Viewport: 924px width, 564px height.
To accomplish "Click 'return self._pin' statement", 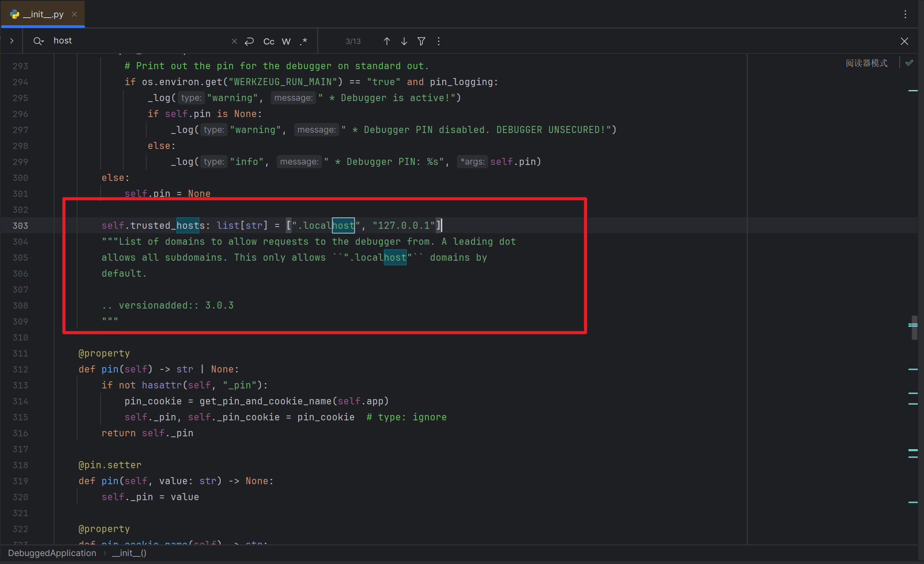I will (147, 433).
